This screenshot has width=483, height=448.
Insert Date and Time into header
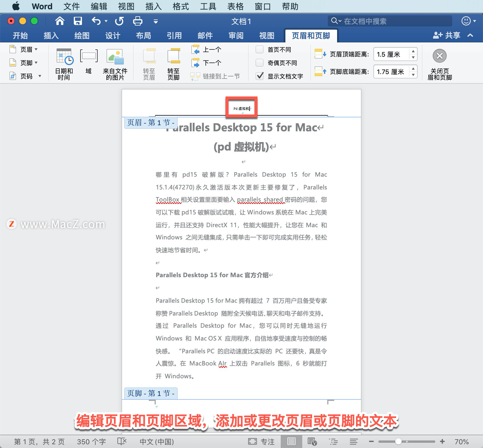pyautogui.click(x=64, y=64)
